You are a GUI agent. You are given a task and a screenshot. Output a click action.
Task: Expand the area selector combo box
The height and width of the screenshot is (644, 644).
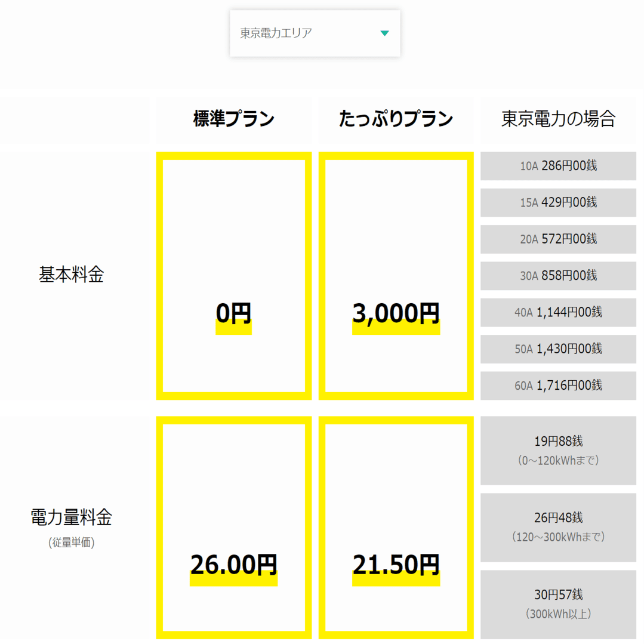(315, 33)
